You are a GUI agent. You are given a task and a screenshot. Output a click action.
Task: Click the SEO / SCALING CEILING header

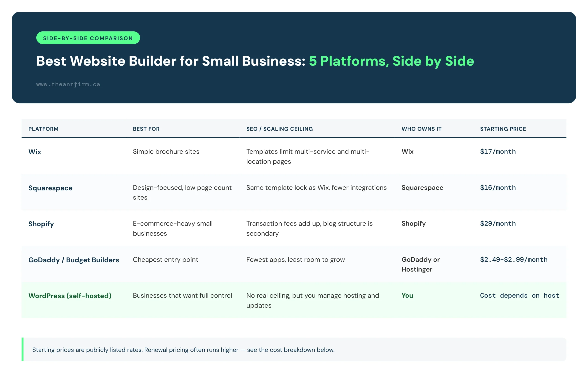(x=280, y=129)
